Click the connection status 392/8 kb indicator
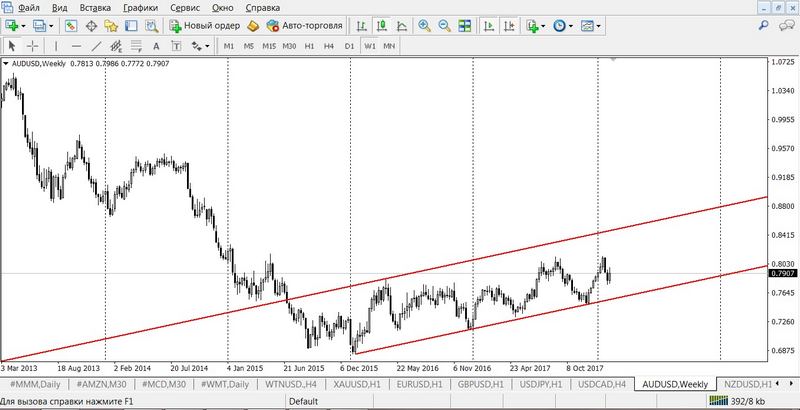The width and height of the screenshot is (800, 410). (749, 400)
